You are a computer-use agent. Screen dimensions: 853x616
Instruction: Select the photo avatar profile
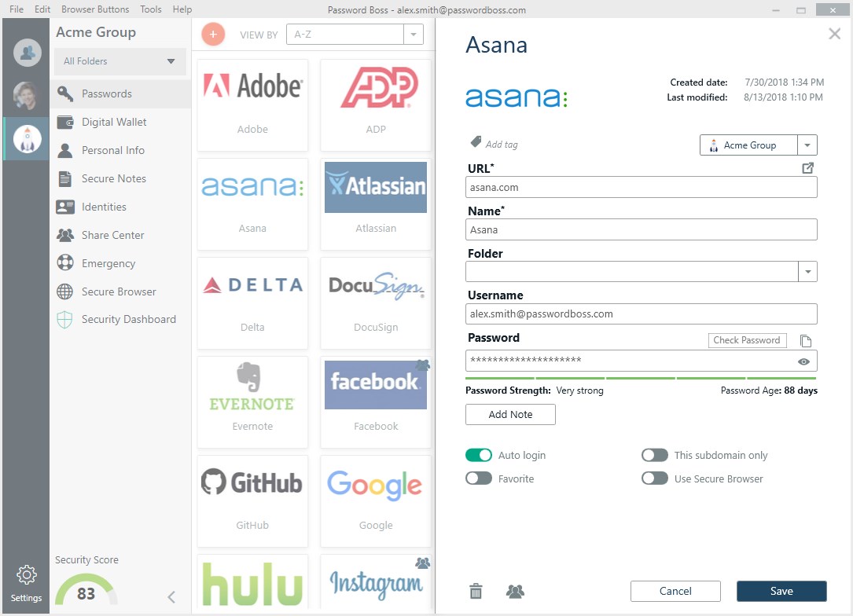[28, 96]
